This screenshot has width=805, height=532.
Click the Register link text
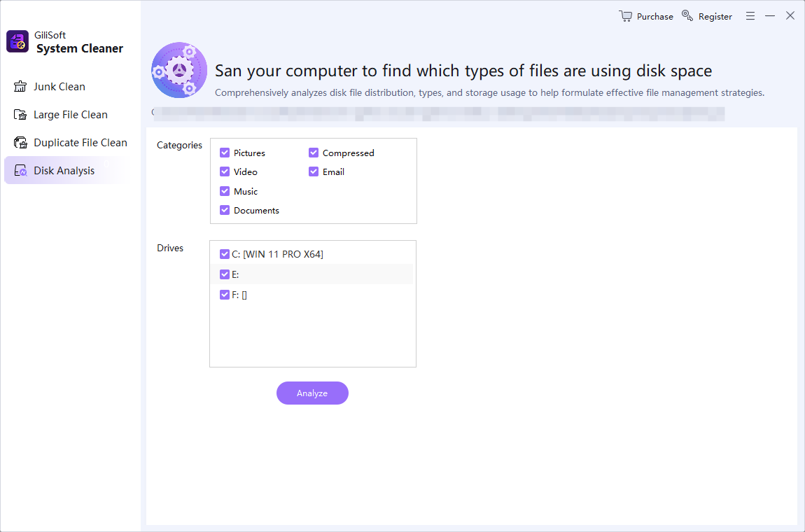tap(715, 16)
